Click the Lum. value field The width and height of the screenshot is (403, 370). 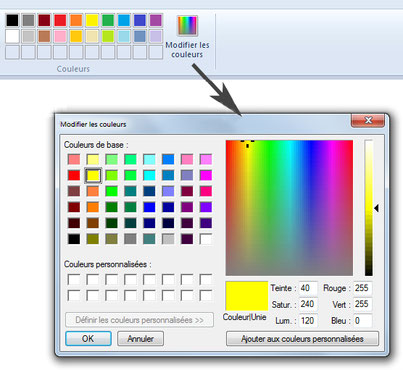coord(308,321)
